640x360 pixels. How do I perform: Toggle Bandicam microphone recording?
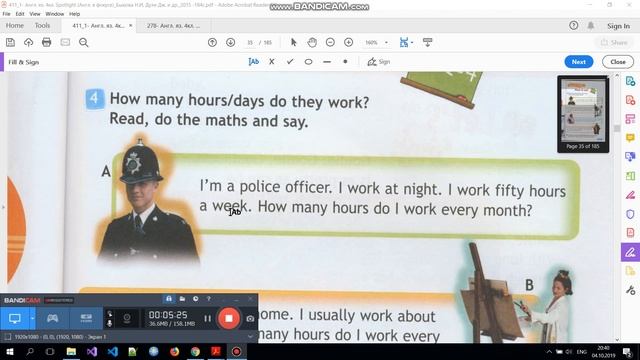click(x=109, y=323)
